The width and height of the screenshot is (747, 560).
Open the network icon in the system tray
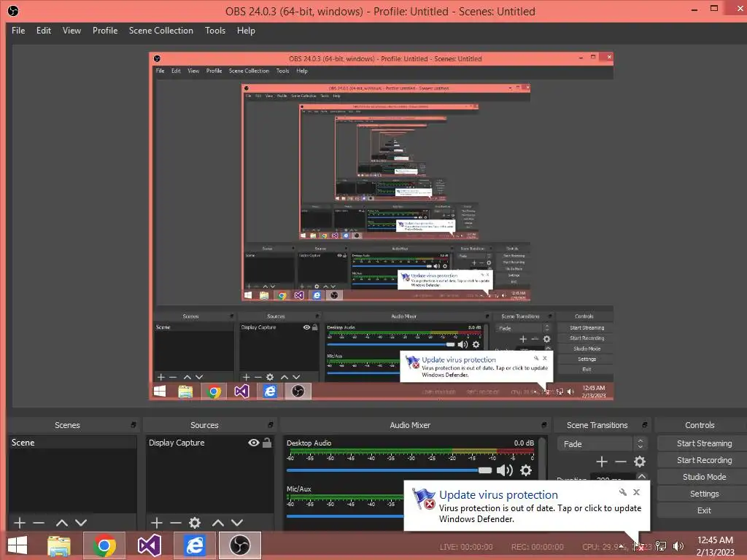click(661, 546)
